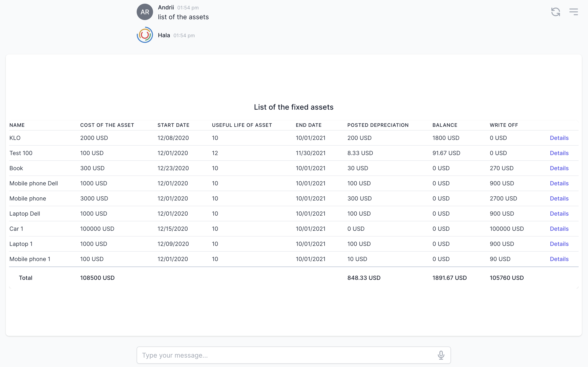Click the Cost of the Asset column header

click(x=107, y=125)
